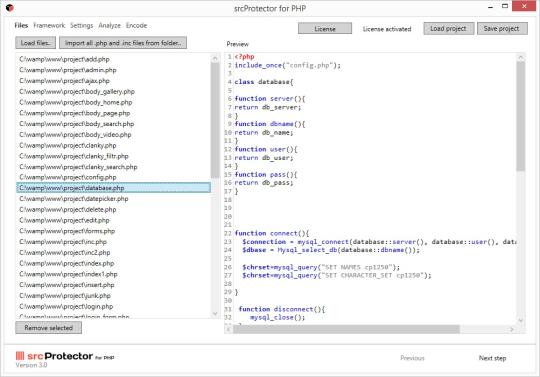540x377 pixels.
Task: Click the Remove selected button
Action: [x=49, y=327]
